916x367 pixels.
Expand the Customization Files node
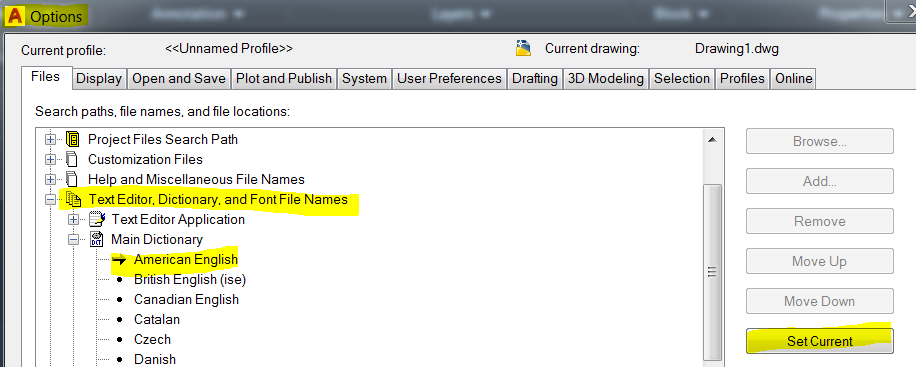pos(51,160)
